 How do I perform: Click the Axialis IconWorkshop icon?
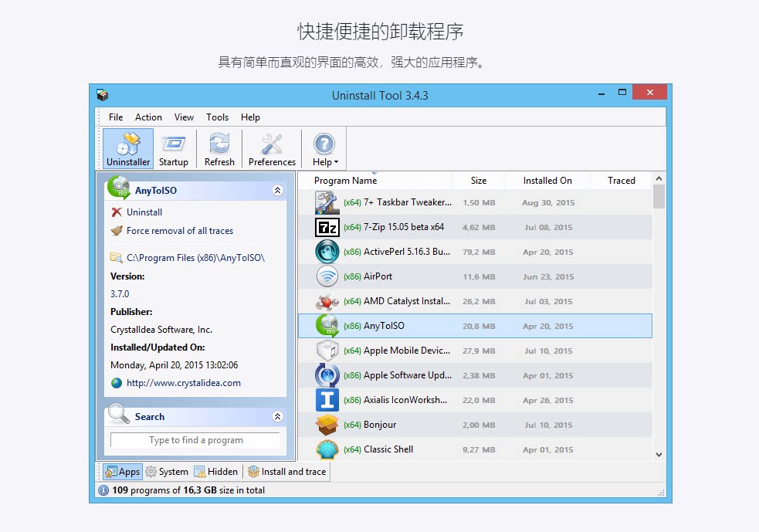coord(327,400)
